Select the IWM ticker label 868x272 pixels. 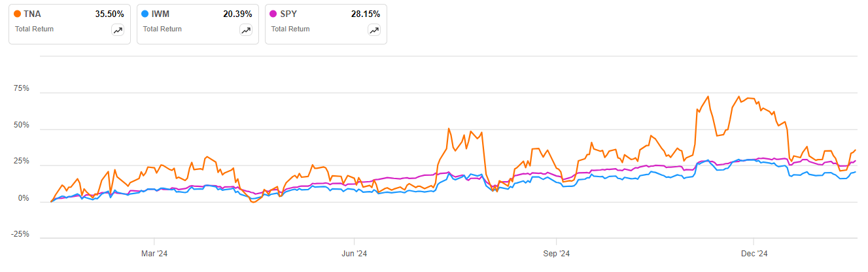pos(161,14)
